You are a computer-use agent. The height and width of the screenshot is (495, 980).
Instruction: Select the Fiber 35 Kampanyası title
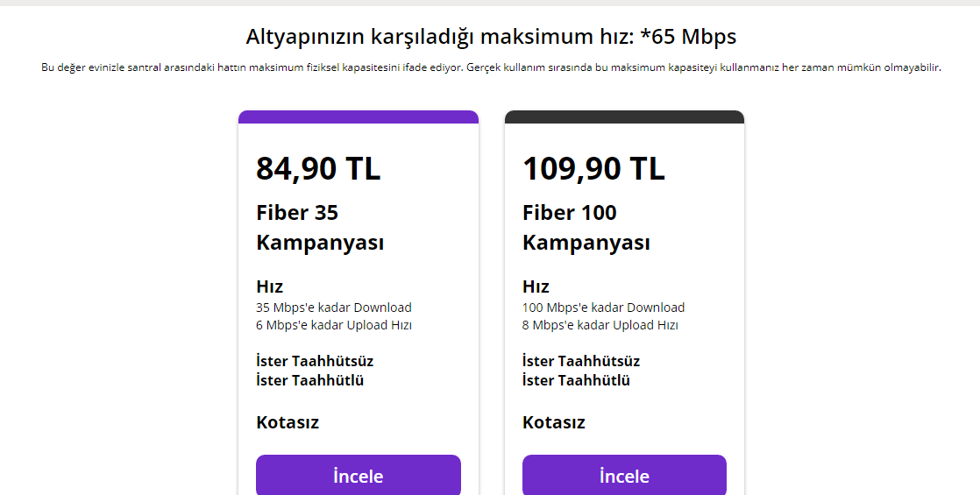319,228
